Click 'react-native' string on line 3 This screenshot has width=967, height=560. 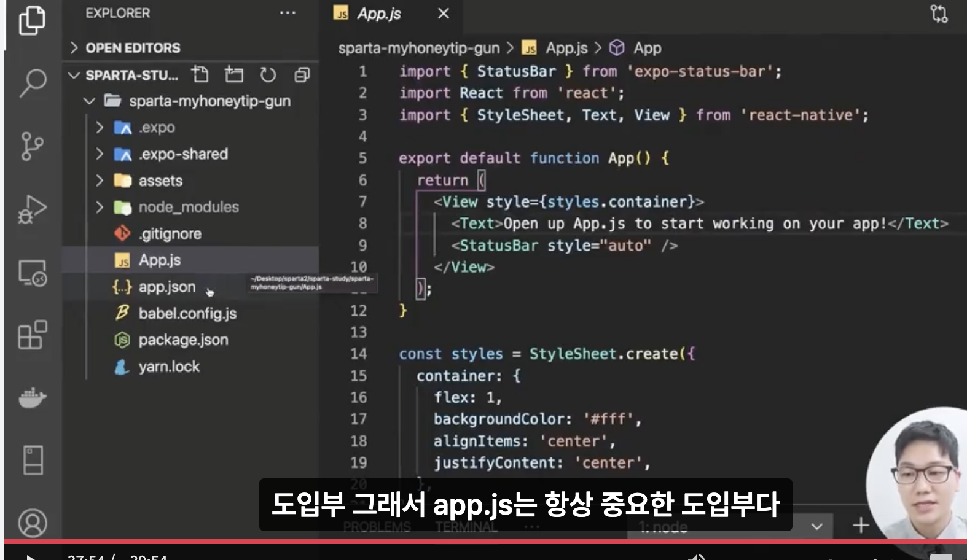801,115
